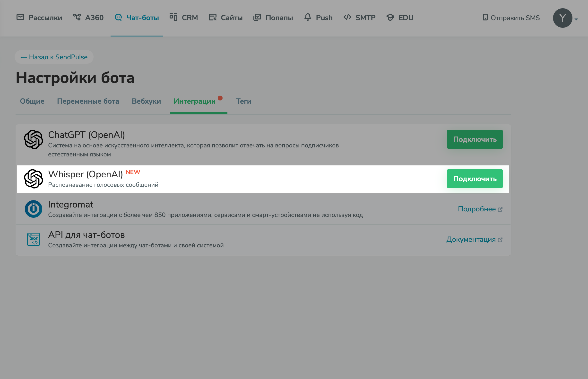Click the Whisper OpenAI logo icon
This screenshot has width=588, height=379.
pyautogui.click(x=34, y=179)
